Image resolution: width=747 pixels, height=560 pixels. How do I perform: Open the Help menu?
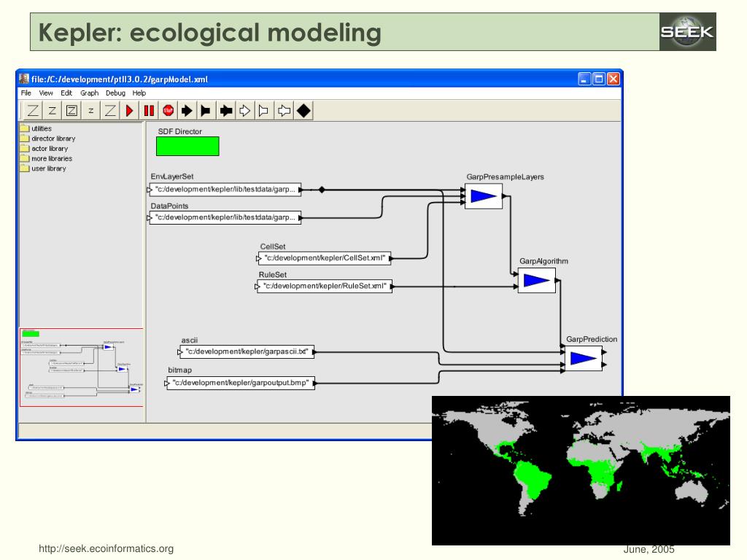tap(139, 93)
